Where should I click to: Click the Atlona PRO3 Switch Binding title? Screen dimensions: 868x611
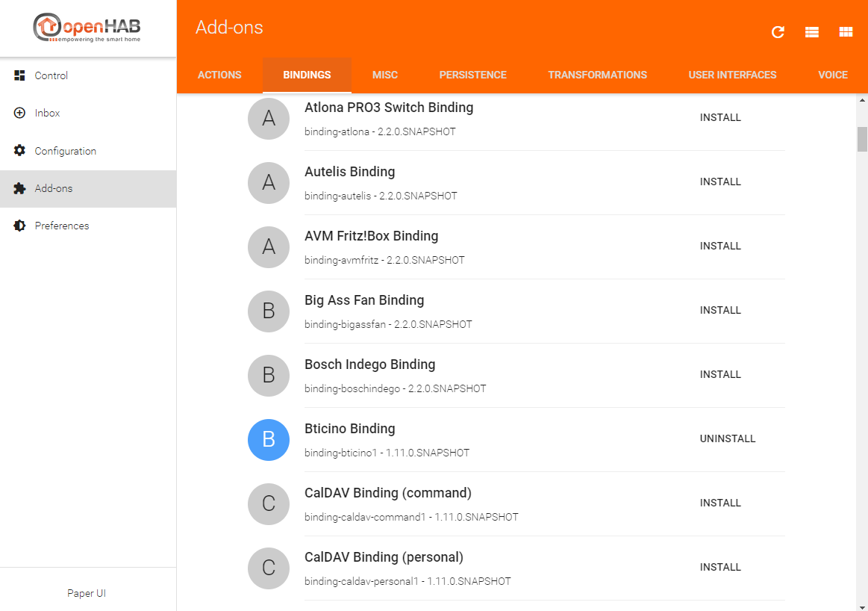click(x=389, y=108)
